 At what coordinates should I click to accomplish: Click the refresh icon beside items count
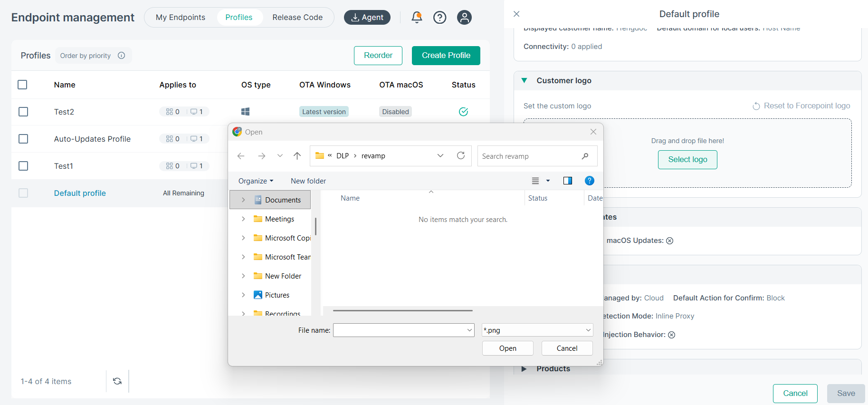(117, 381)
